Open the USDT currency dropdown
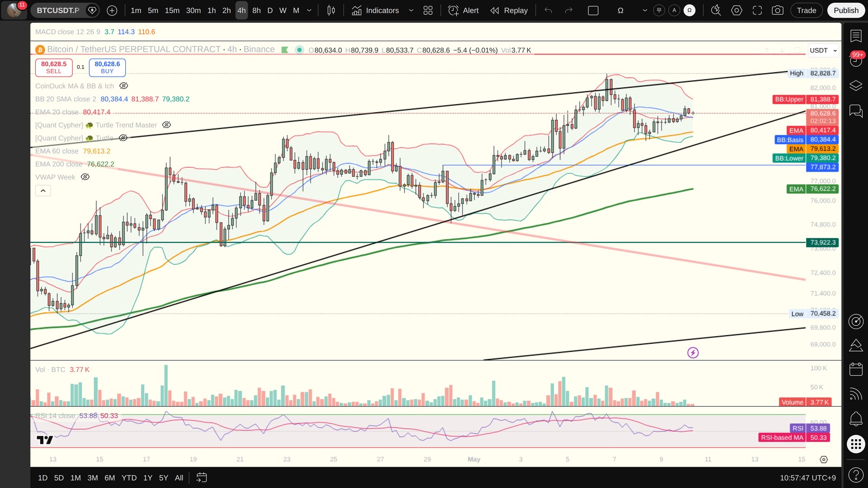868x488 pixels. tap(823, 50)
